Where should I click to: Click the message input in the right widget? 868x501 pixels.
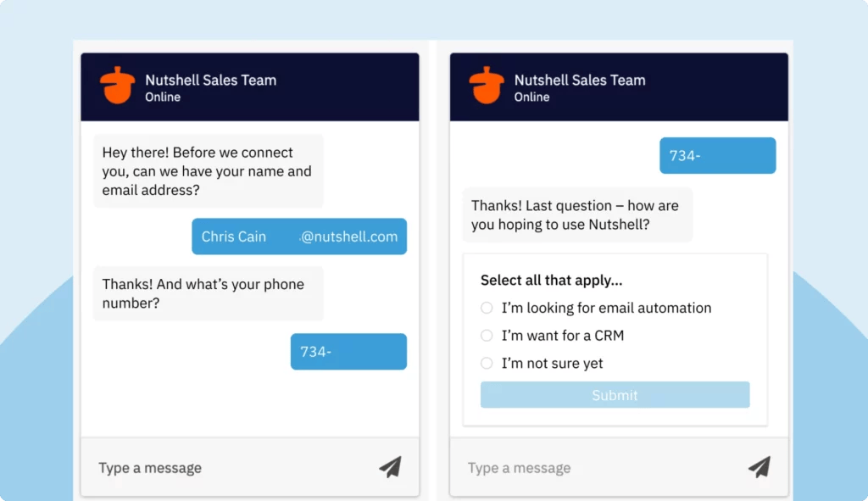coord(519,467)
